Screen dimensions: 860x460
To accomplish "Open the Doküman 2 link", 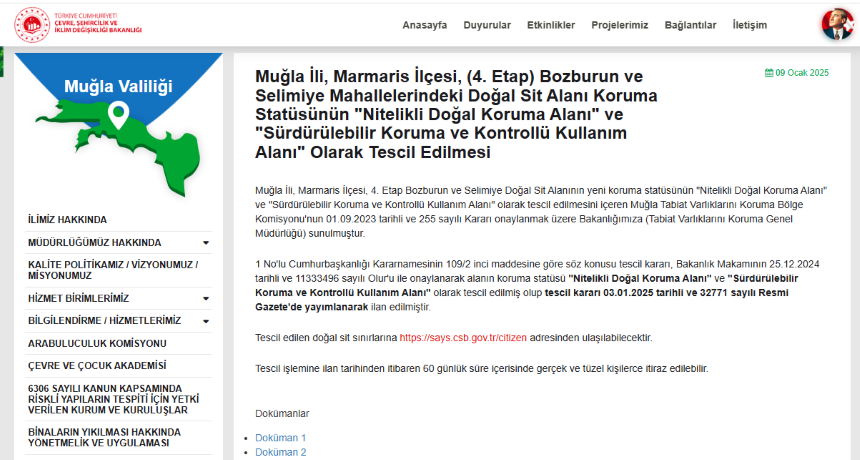I will [280, 452].
